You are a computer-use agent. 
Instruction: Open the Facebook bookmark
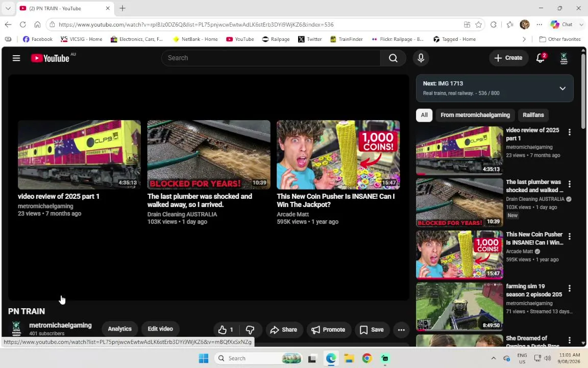click(x=37, y=39)
